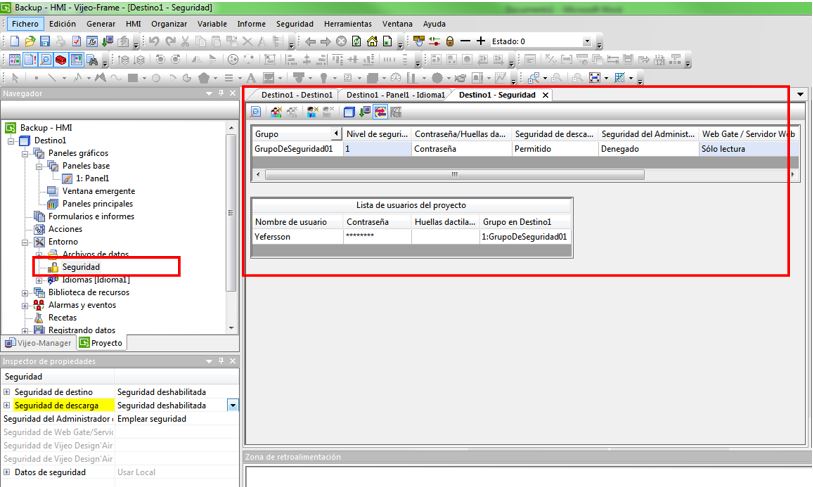
Task: Click the grid display icon
Action: pos(619,78)
